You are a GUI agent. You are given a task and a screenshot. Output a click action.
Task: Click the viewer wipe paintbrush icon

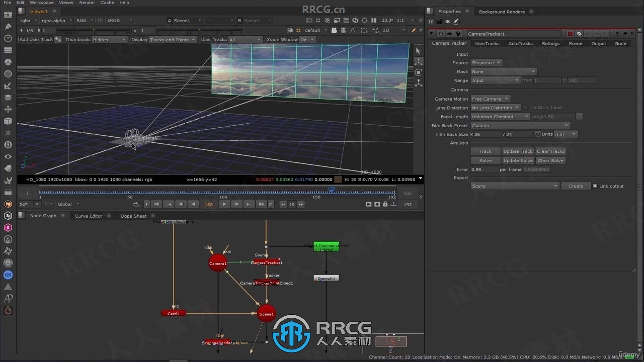414,30
